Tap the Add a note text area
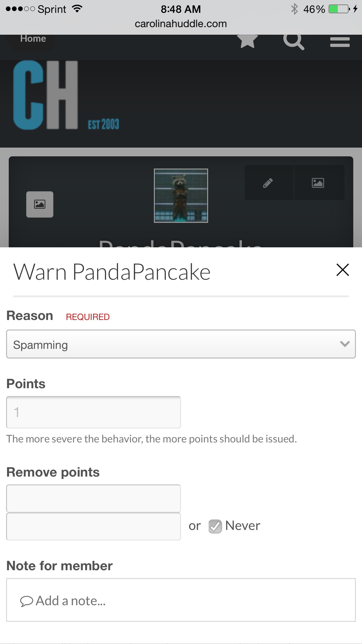The height and width of the screenshot is (644, 362). coord(181,600)
